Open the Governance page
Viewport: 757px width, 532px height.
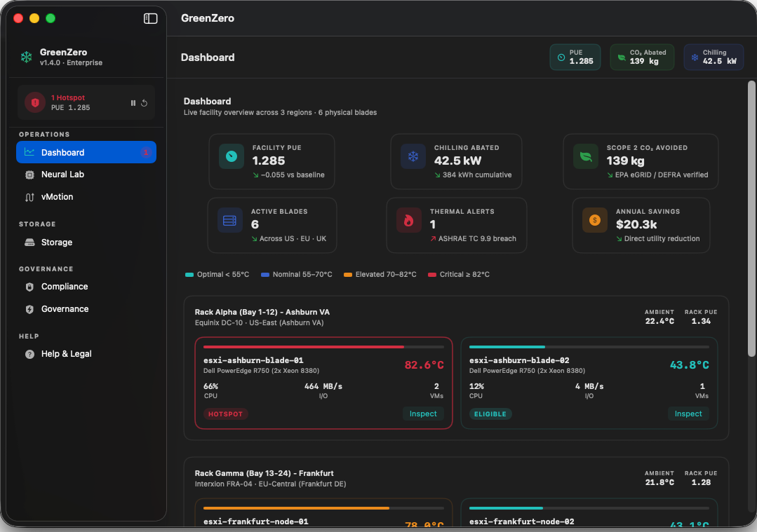pyautogui.click(x=86, y=309)
